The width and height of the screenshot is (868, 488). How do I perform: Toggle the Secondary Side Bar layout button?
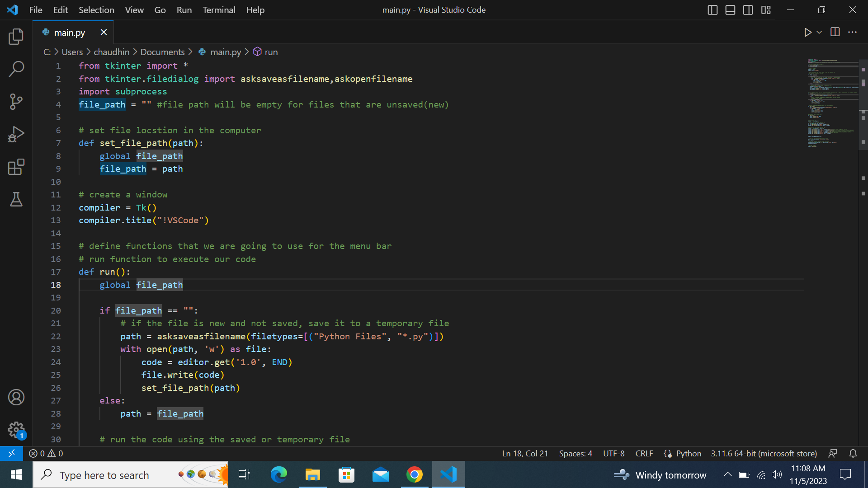(748, 10)
